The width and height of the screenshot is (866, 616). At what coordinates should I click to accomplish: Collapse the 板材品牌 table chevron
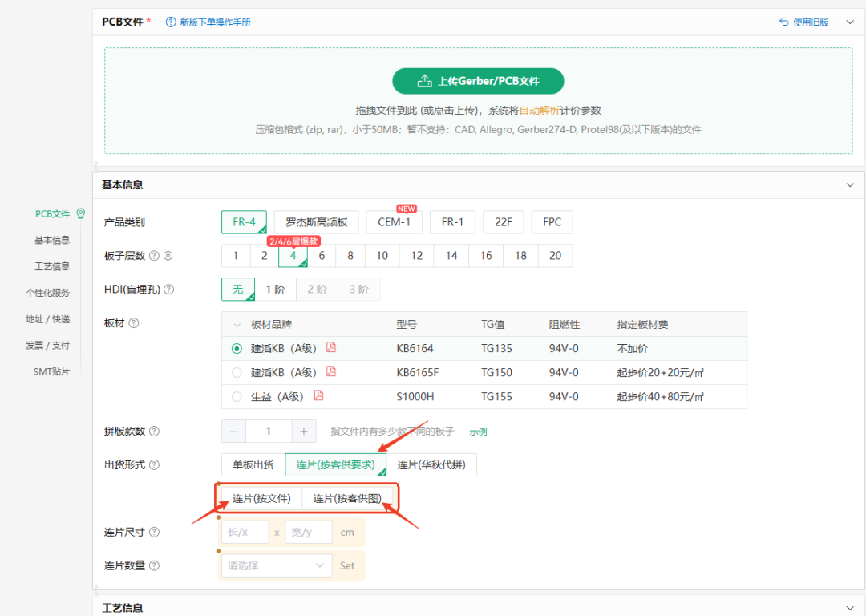click(x=237, y=325)
